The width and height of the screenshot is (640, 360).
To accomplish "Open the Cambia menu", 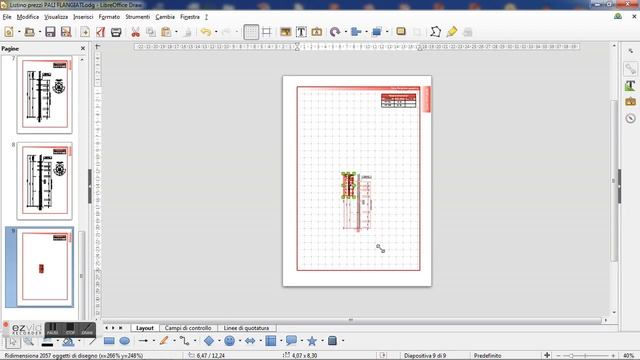I will pos(165,17).
